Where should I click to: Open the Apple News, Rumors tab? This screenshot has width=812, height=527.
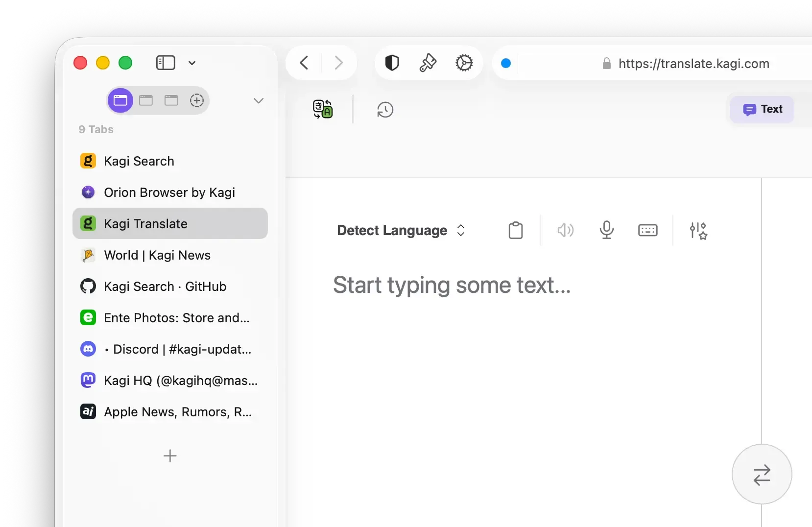click(x=170, y=411)
